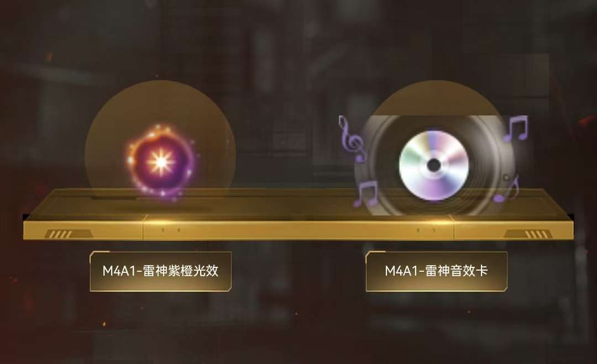Click the small note lower right of speaker
This screenshot has height=364, width=597.
tap(506, 189)
